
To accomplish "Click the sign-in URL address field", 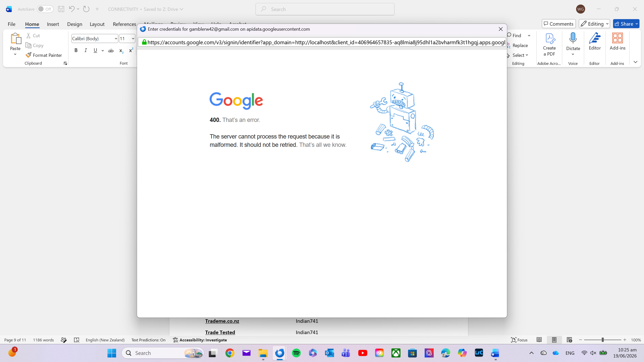I will pyautogui.click(x=322, y=42).
